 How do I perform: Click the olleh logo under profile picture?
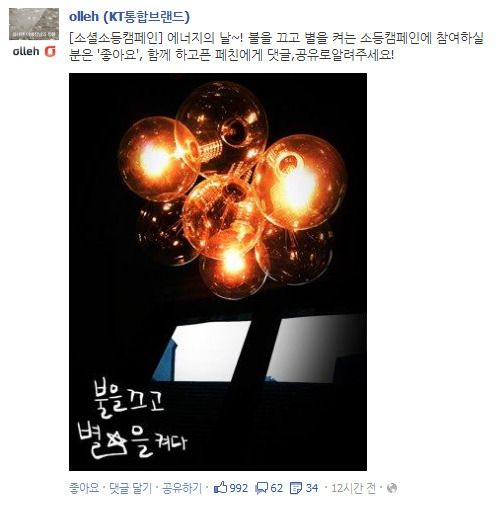pyautogui.click(x=34, y=51)
